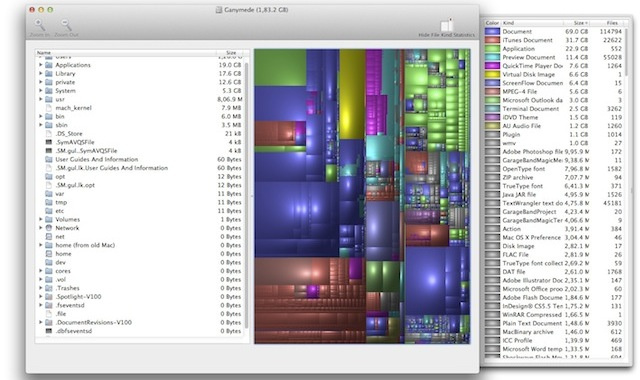Click Hide File Kind Statistics toolbar icon
640x380 pixels.
pyautogui.click(x=447, y=25)
